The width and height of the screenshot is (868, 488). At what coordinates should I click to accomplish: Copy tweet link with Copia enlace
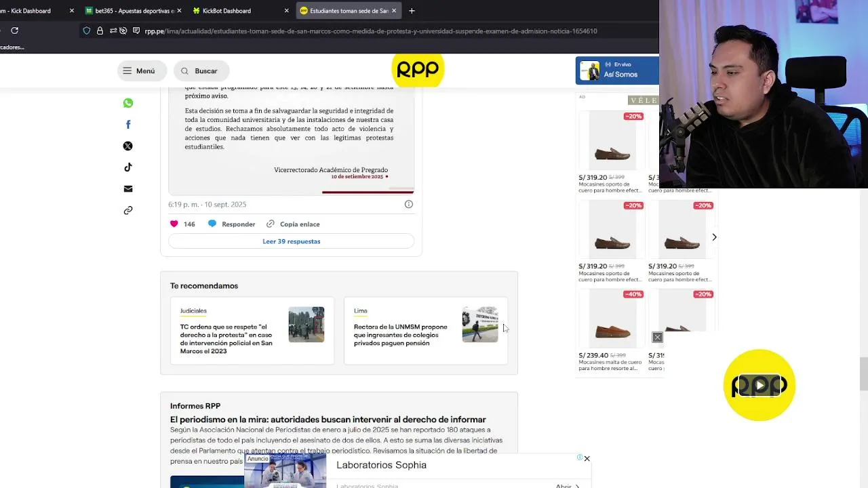point(293,224)
